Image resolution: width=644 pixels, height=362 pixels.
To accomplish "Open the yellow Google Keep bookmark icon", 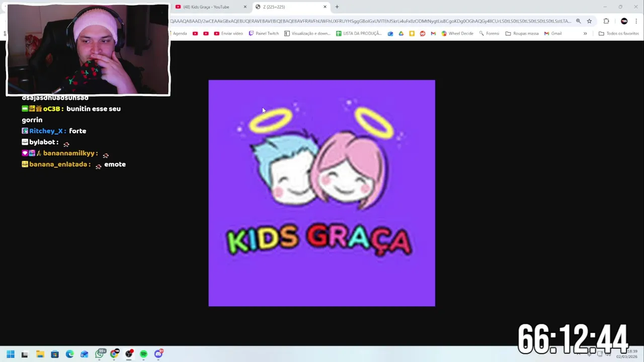I will pyautogui.click(x=412, y=33).
